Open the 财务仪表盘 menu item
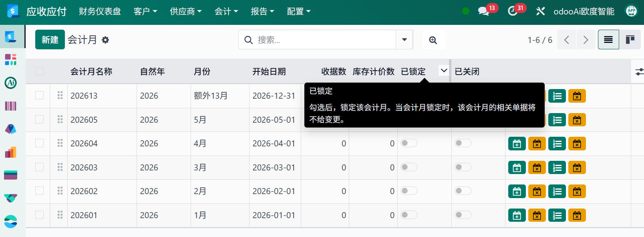Viewport: 644px width, 237px height. tap(100, 11)
